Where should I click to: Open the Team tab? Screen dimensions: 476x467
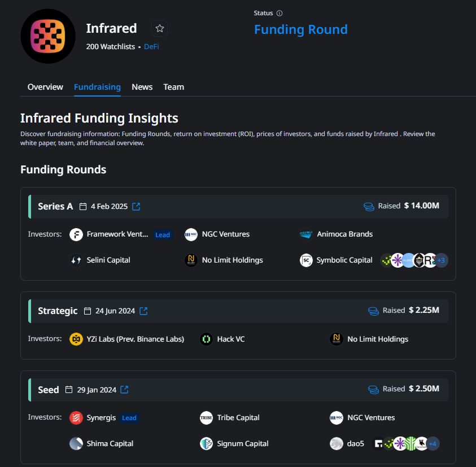[173, 87]
